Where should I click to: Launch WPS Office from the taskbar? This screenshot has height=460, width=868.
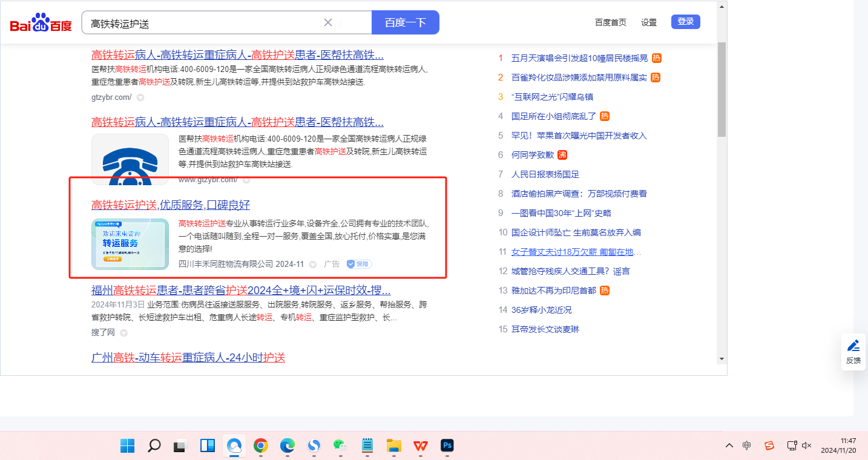420,446
